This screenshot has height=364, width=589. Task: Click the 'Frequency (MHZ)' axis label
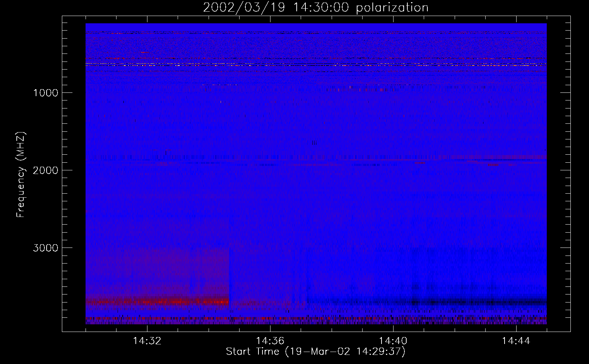[21, 175]
